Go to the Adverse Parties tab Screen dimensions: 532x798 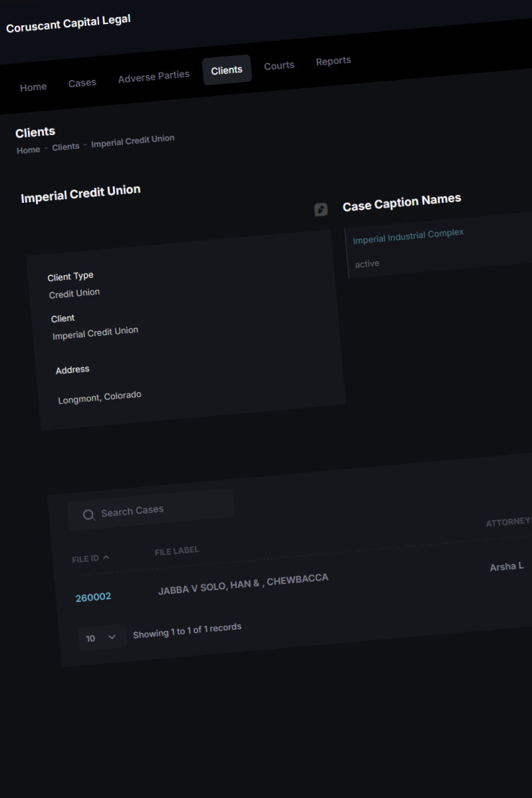(x=154, y=76)
